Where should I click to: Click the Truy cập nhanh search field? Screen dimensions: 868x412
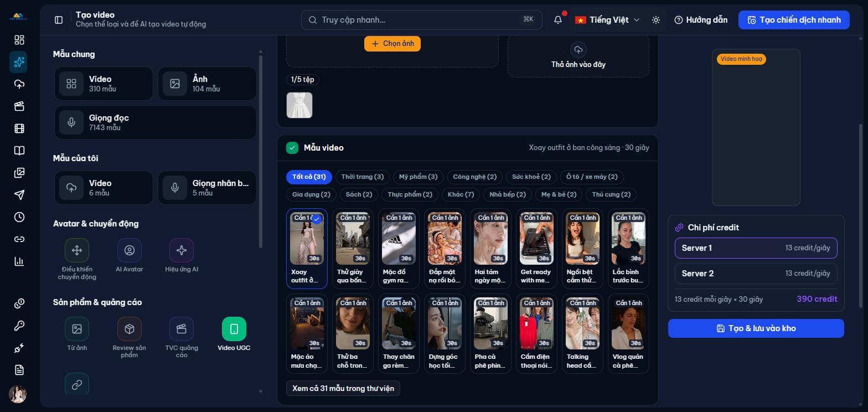coord(422,20)
